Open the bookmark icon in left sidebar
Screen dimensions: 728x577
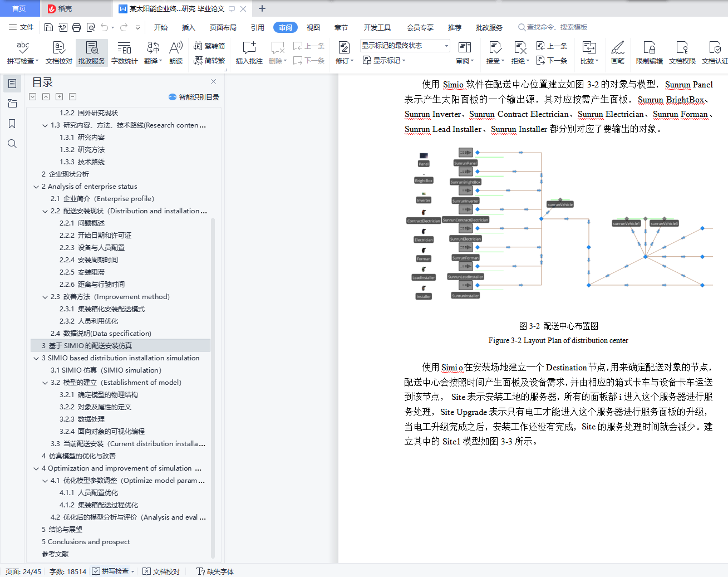12,124
